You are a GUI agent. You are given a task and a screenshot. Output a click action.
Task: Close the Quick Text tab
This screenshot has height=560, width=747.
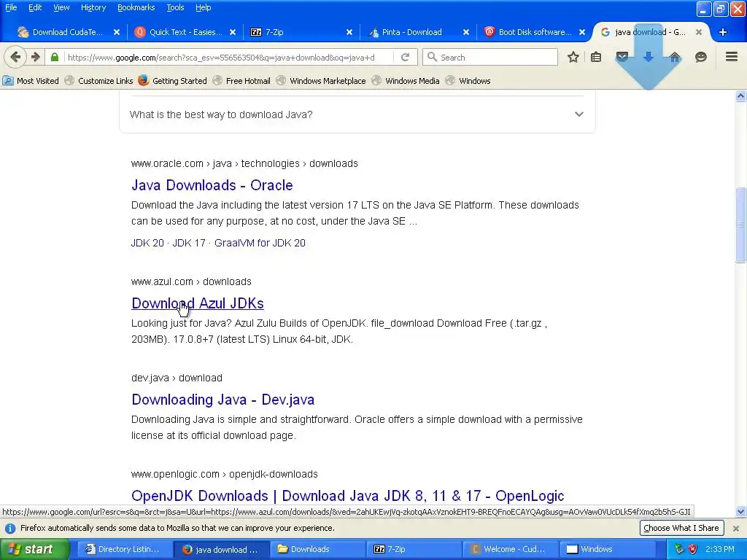click(x=233, y=32)
